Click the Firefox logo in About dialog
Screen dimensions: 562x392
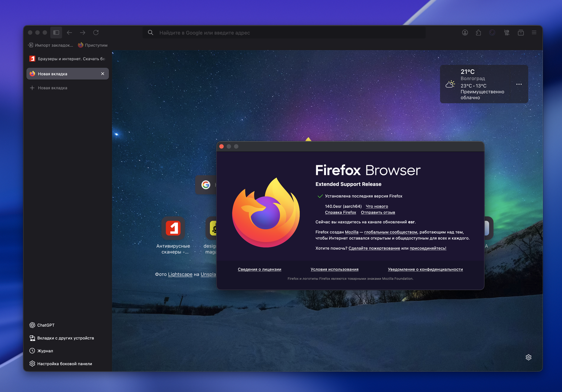pos(266,212)
